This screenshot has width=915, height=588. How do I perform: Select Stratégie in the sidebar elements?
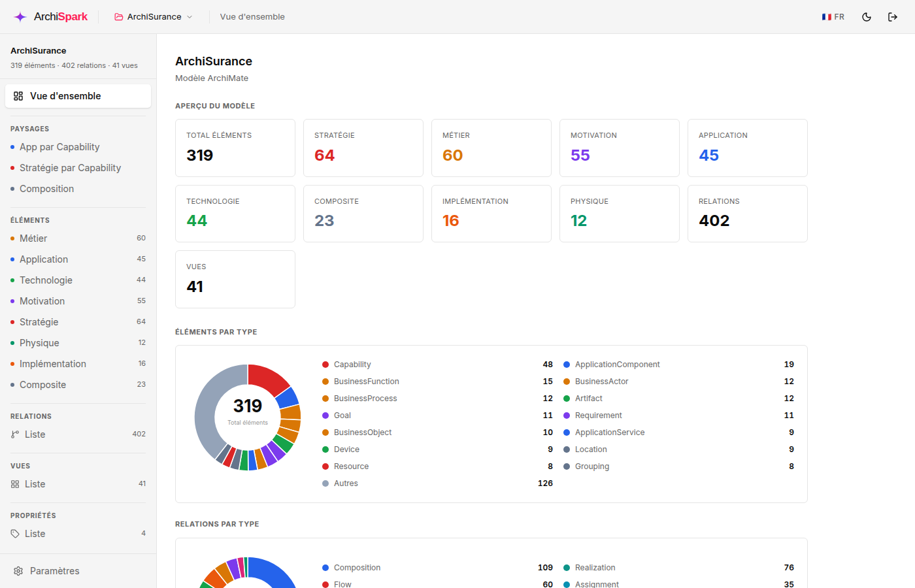[x=78, y=322]
